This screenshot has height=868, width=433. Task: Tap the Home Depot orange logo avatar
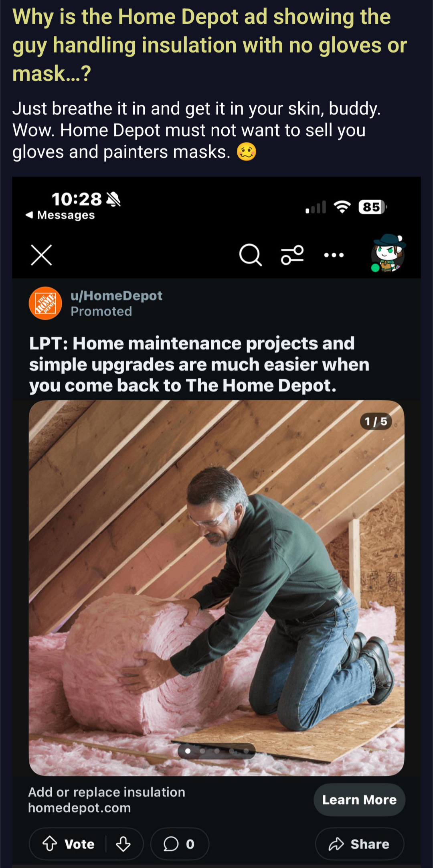(x=45, y=303)
